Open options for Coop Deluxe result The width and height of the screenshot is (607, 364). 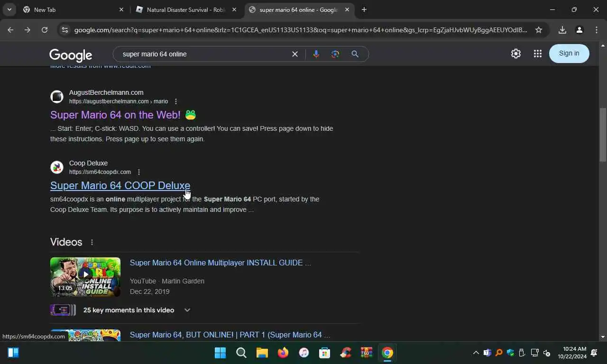click(139, 172)
